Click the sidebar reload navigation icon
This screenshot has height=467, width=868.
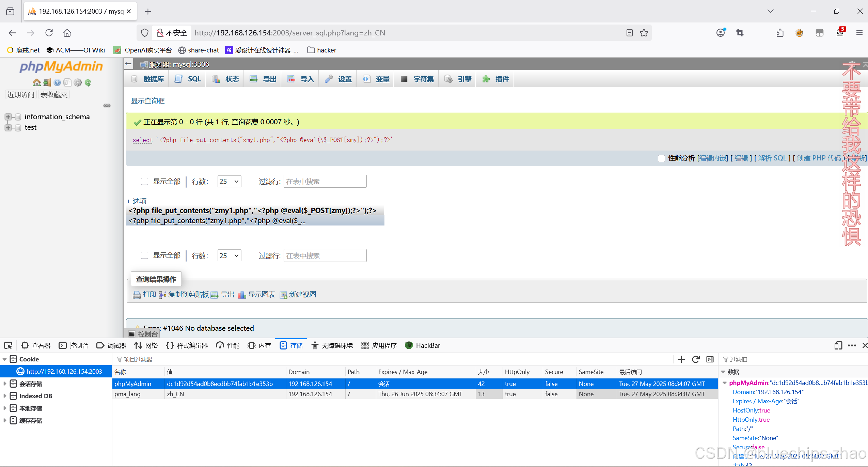click(x=88, y=82)
